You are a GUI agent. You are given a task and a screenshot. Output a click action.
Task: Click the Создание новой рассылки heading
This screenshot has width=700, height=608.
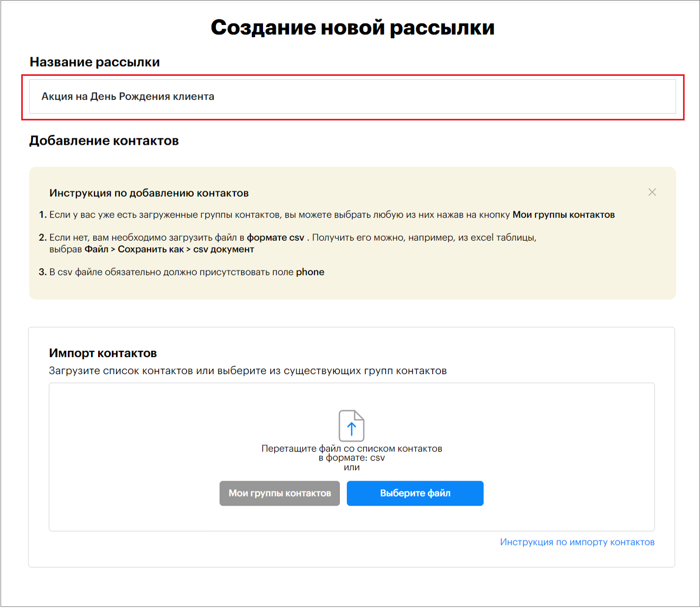[353, 27]
